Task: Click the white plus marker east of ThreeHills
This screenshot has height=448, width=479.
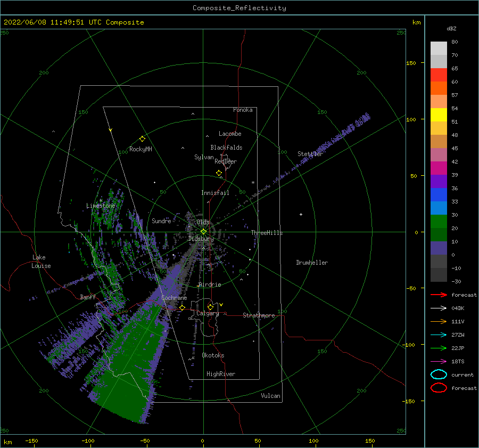Action: tap(301, 214)
